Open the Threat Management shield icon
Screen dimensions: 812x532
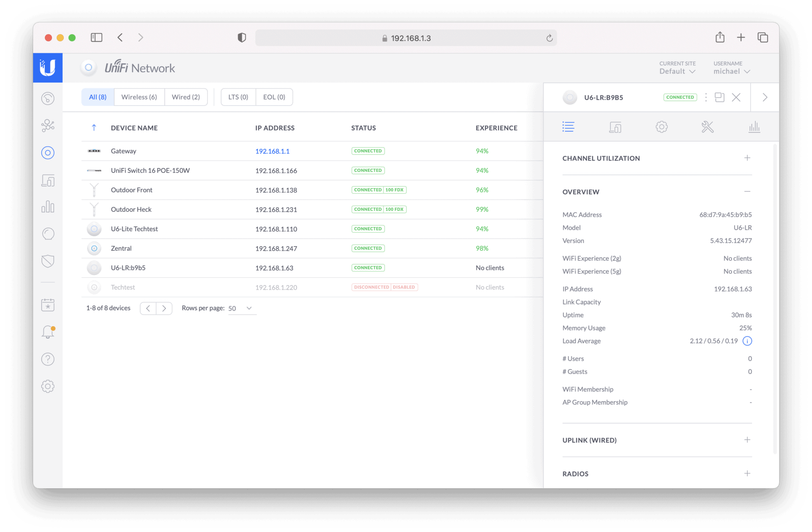48,261
